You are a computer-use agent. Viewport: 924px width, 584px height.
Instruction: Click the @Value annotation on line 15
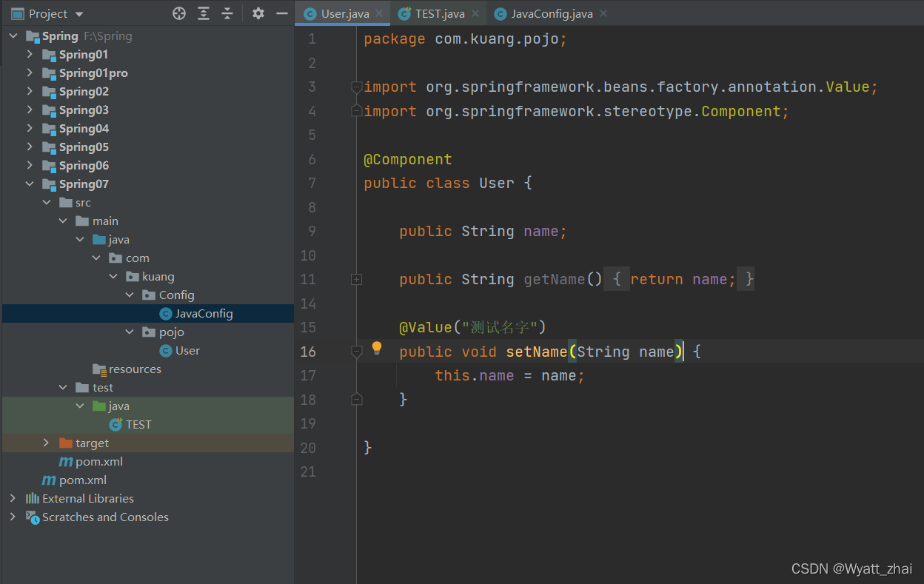coord(426,327)
